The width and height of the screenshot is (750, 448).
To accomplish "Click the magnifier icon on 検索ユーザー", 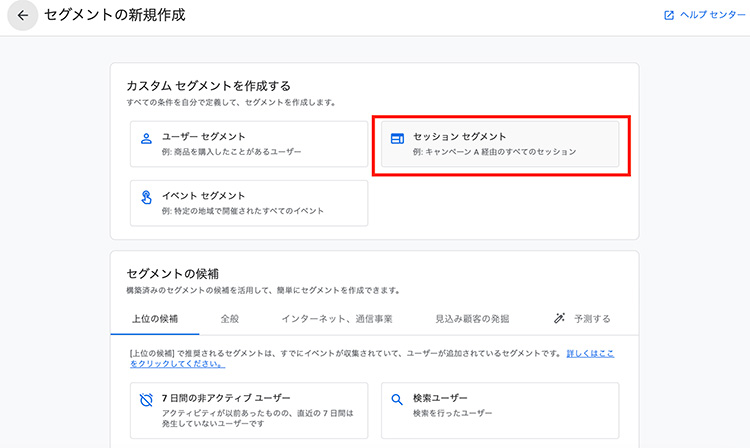I will click(397, 400).
